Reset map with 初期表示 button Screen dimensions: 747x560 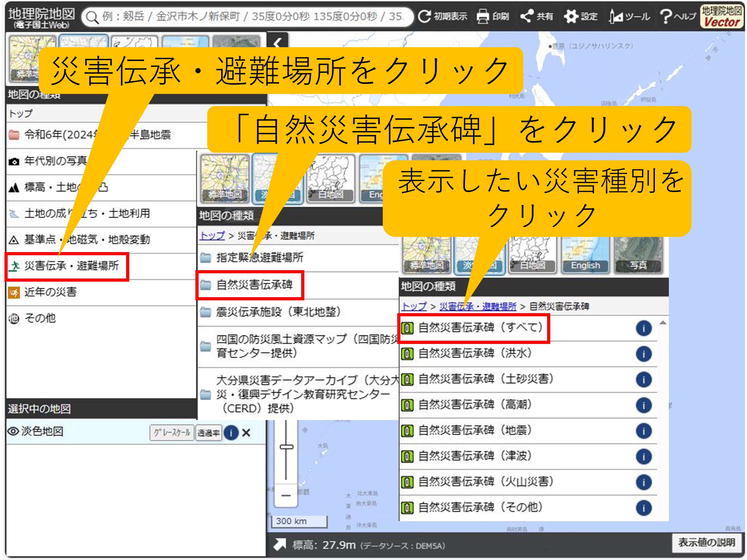[443, 16]
